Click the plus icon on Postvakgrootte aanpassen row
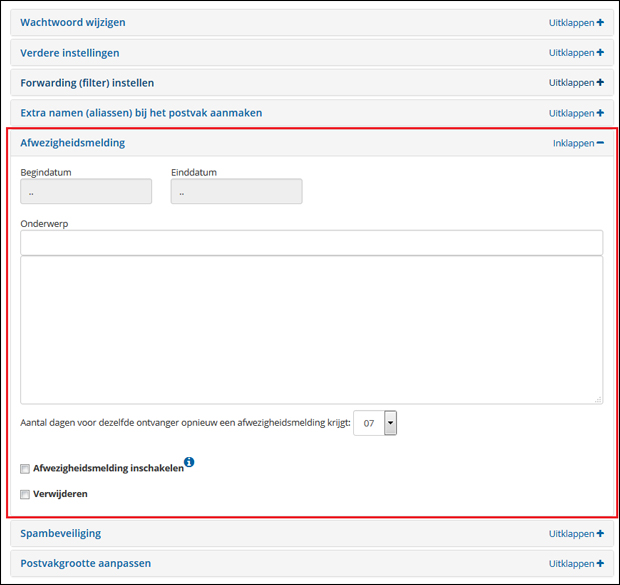Viewport: 620px width, 585px height. click(600, 564)
